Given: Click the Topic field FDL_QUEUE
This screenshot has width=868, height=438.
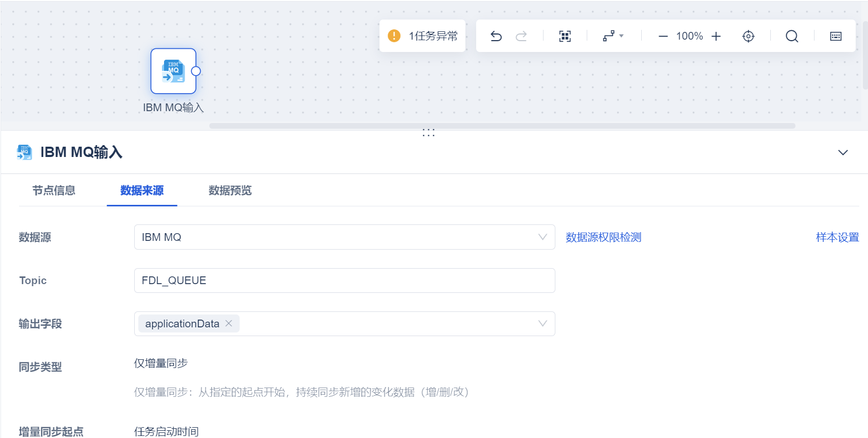Looking at the screenshot, I should coord(345,281).
